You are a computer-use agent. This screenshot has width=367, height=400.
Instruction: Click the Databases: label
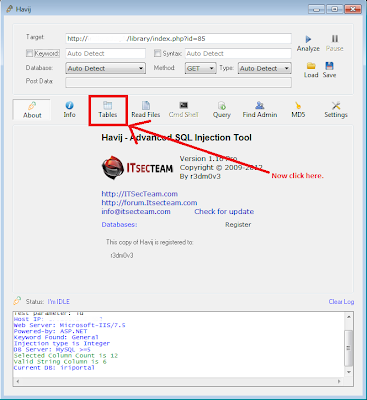pos(119,225)
